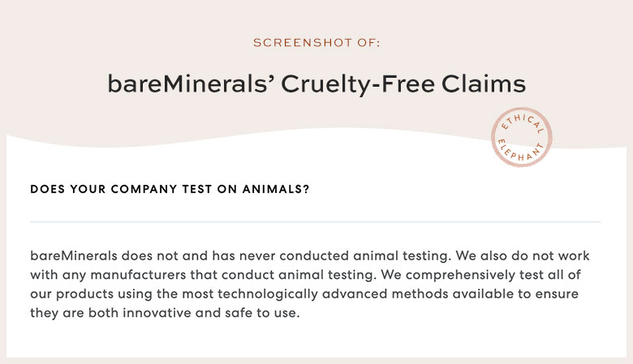Click the word 'COMPANY' in the question heading

(x=144, y=189)
